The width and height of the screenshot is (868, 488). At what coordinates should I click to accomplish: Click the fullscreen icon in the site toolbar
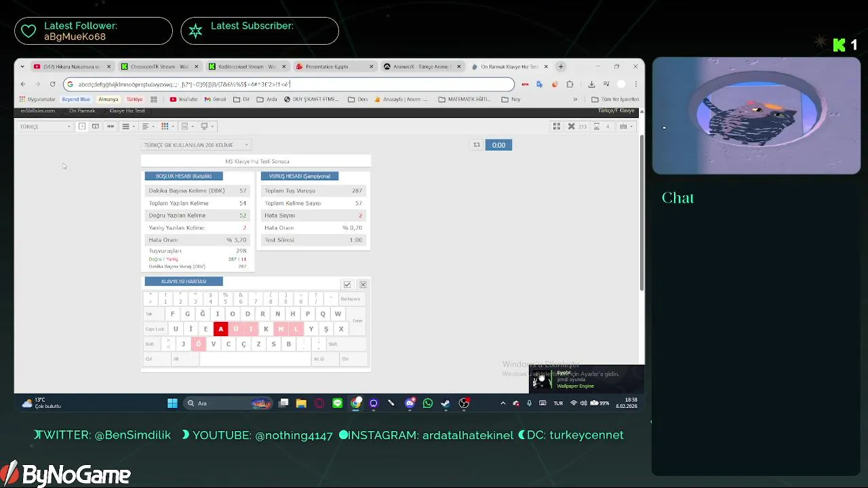pyautogui.click(x=556, y=126)
